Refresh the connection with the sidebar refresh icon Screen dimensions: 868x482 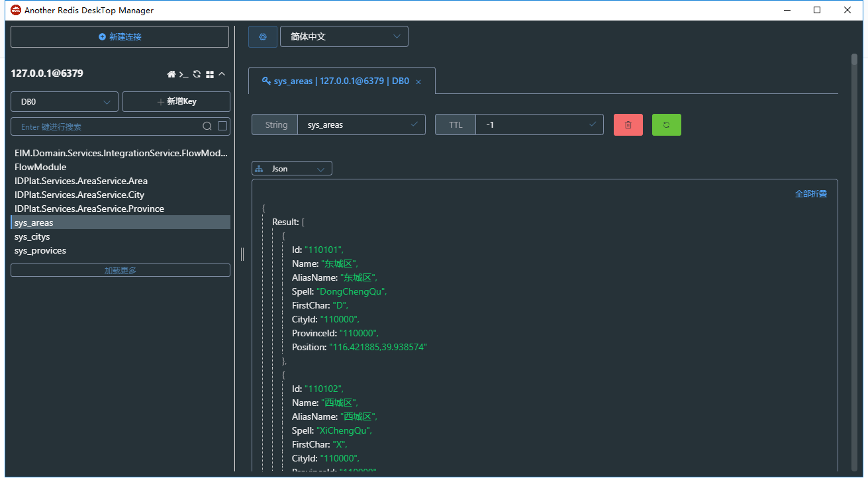tap(197, 74)
